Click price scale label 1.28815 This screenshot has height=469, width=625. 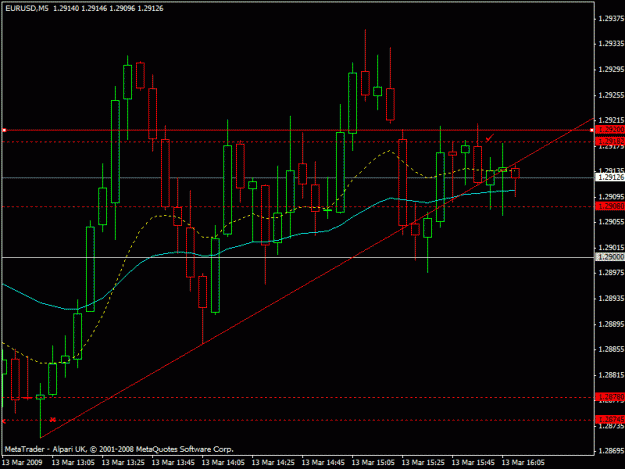pyautogui.click(x=611, y=375)
